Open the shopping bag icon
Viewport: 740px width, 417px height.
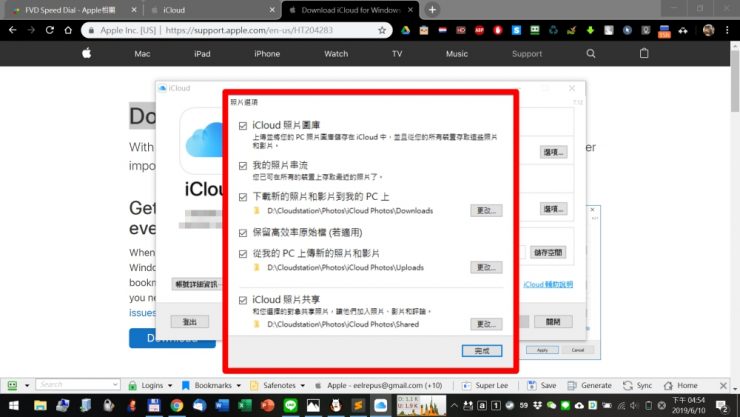(644, 53)
